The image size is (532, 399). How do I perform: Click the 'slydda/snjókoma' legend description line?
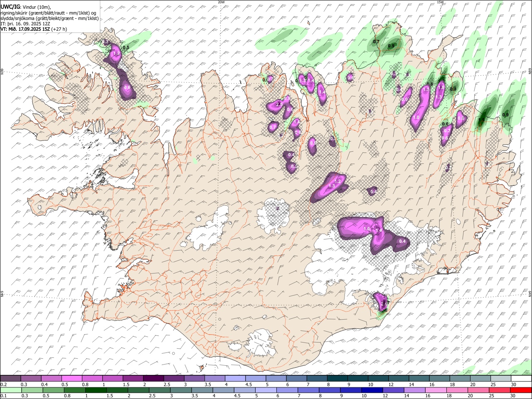coord(49,18)
